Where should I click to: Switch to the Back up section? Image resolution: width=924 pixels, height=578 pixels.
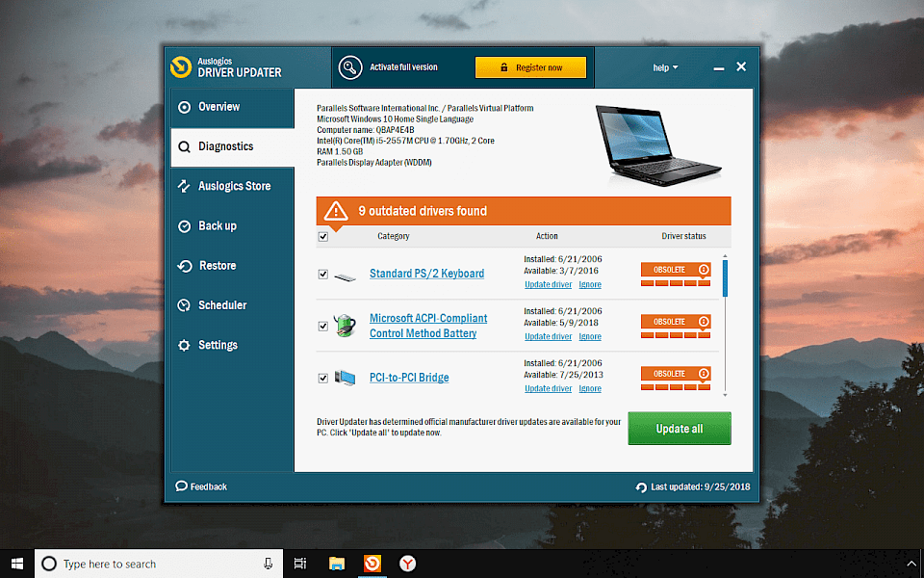pyautogui.click(x=232, y=225)
